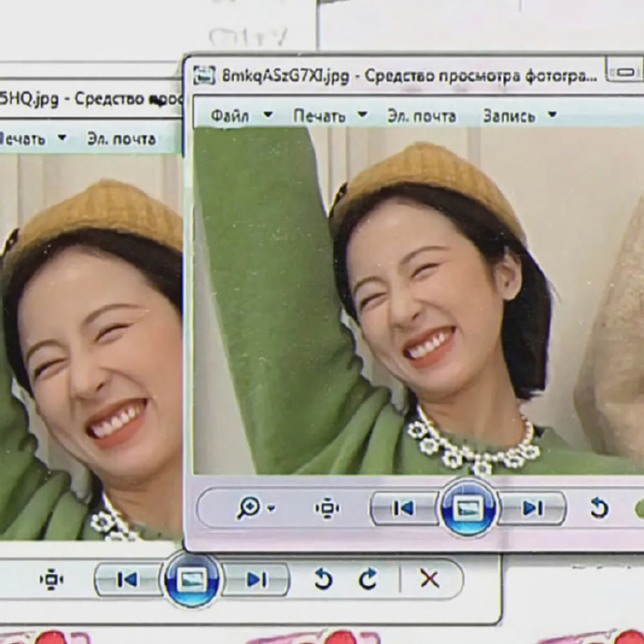Viewport: 644px width, 644px height.
Task: Click Эл. почта in BmkqASzG7XI.jpg window
Action: click(422, 116)
